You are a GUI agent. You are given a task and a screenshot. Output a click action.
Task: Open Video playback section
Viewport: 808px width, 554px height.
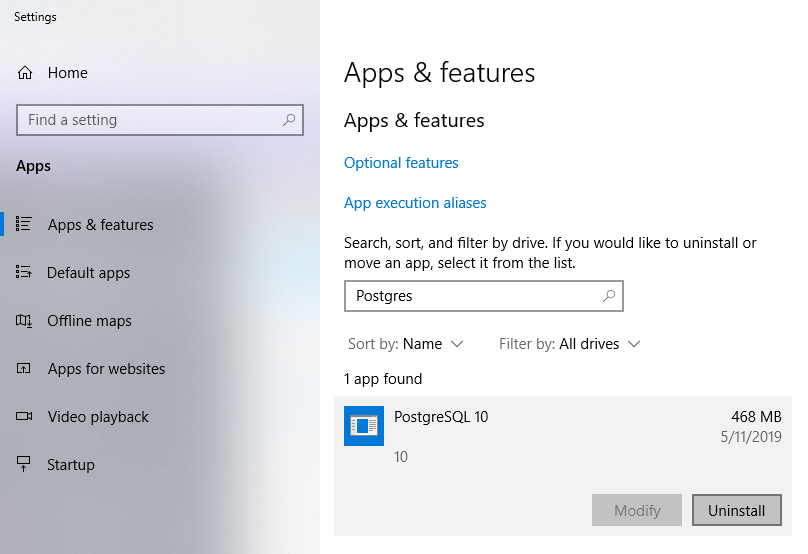click(x=98, y=416)
